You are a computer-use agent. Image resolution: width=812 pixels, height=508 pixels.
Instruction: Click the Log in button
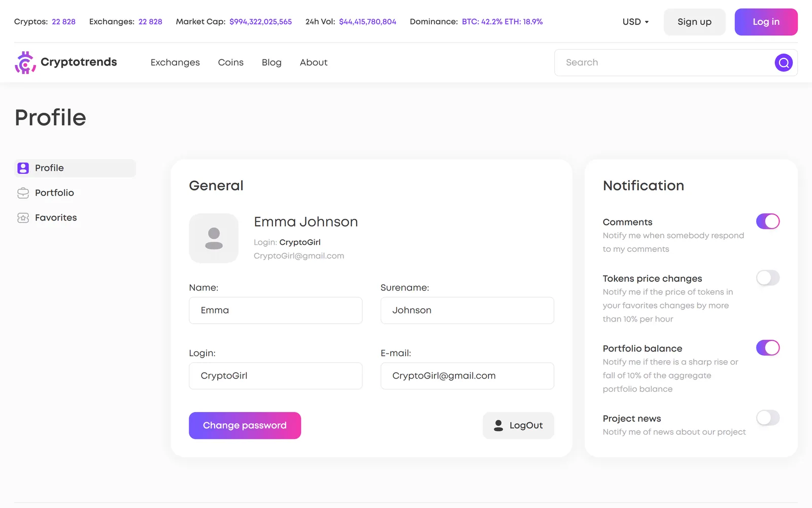pos(766,22)
